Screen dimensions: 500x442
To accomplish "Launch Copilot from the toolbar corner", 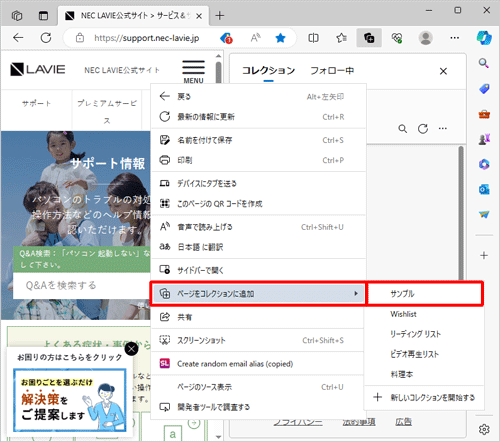I will (x=484, y=38).
